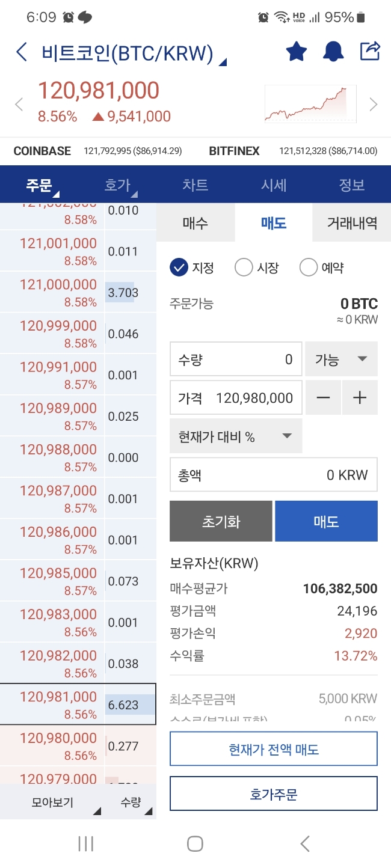The width and height of the screenshot is (391, 868).
Task: Increase price with plus button
Action: click(360, 397)
